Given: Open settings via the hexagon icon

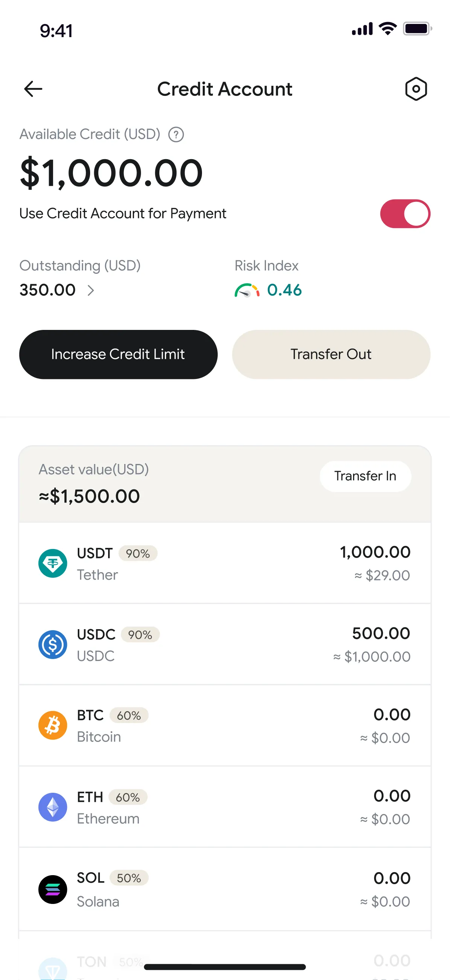Looking at the screenshot, I should tap(416, 89).
